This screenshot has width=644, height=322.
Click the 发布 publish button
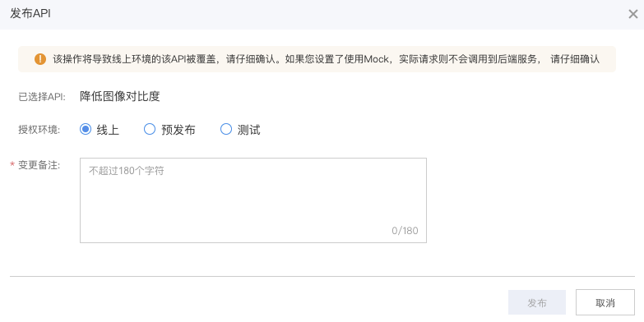537,303
